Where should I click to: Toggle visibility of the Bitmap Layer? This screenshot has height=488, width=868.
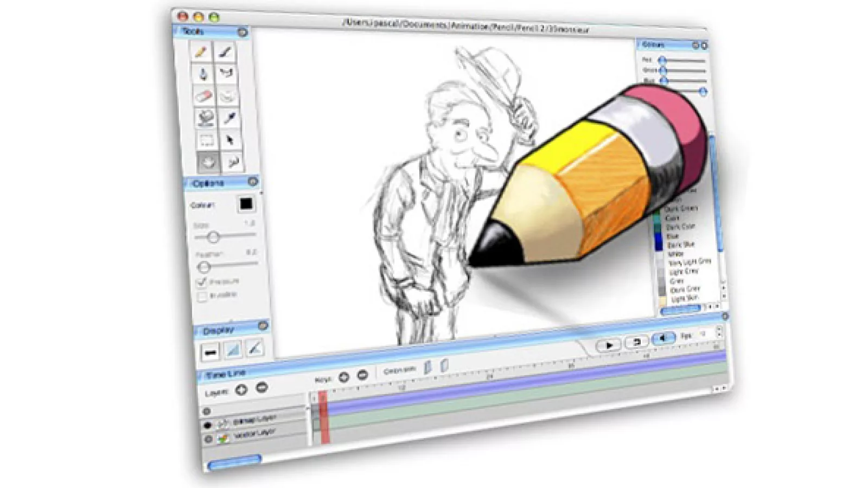(x=208, y=425)
